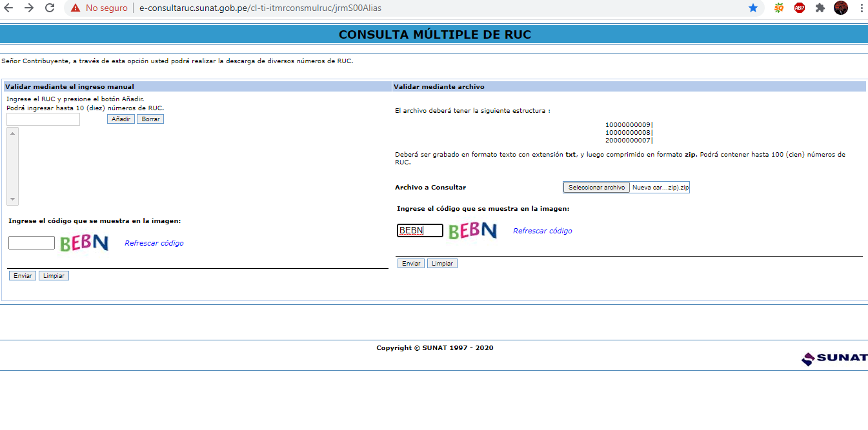Image resolution: width=868 pixels, height=430 pixels.
Task: Go forward with the browser forward arrow
Action: [29, 8]
